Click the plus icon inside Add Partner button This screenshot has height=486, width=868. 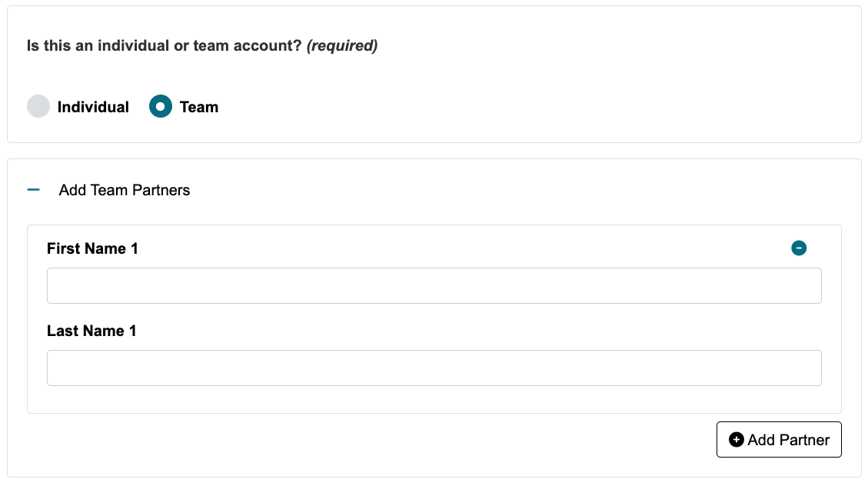[x=736, y=439]
